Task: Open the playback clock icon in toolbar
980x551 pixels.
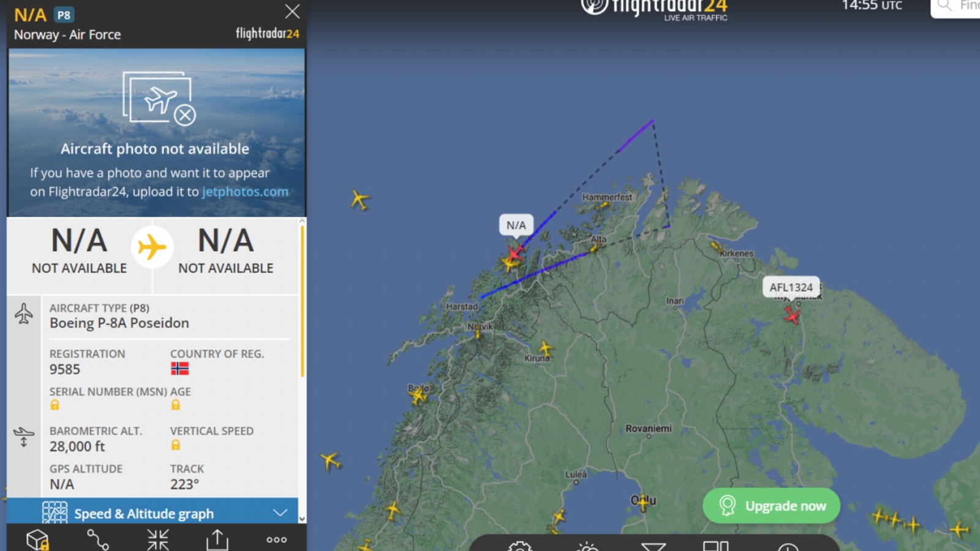Action: pos(788,546)
